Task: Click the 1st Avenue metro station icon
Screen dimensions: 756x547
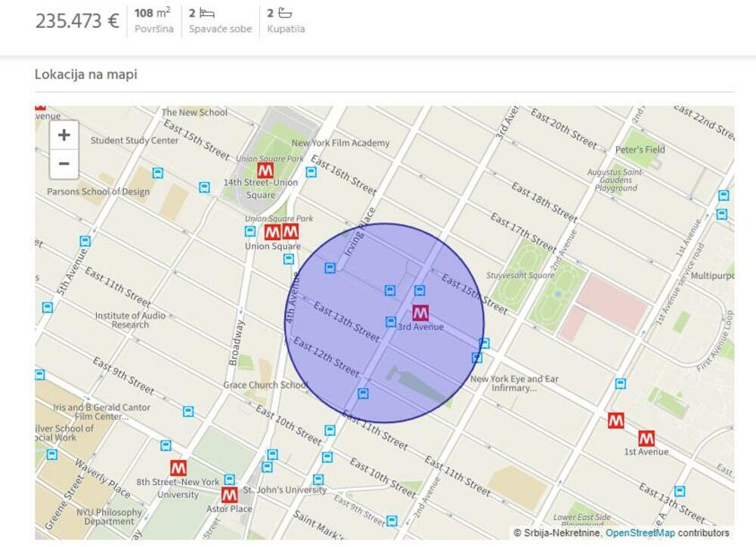Action: click(646, 438)
